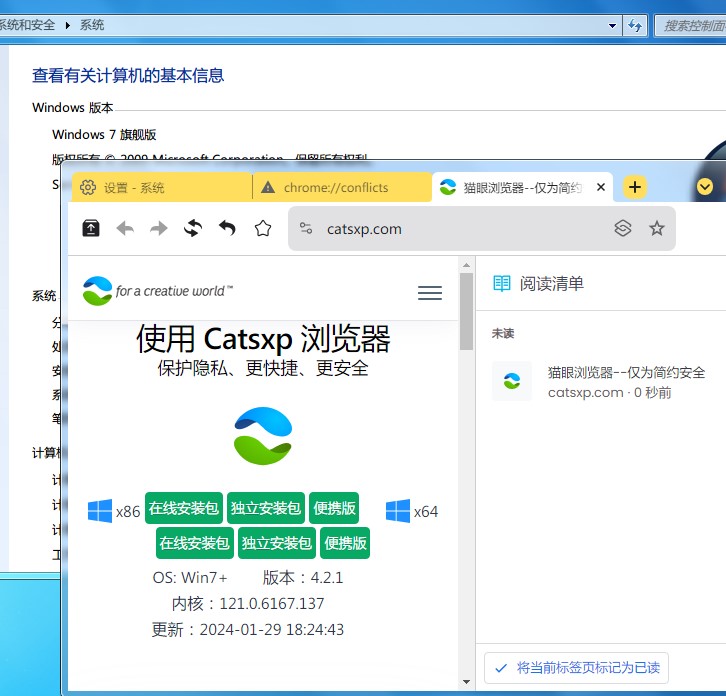Click the heading 使用 Catsxp 浏览器

click(263, 339)
